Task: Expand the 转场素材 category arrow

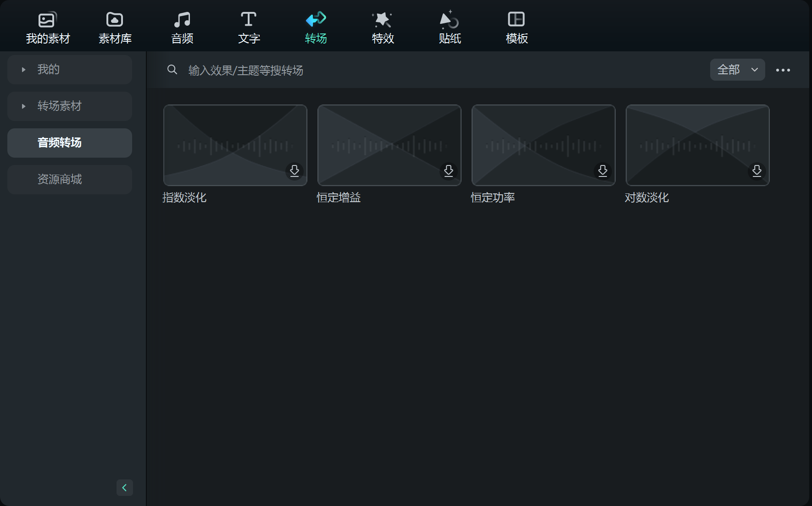Action: point(23,106)
